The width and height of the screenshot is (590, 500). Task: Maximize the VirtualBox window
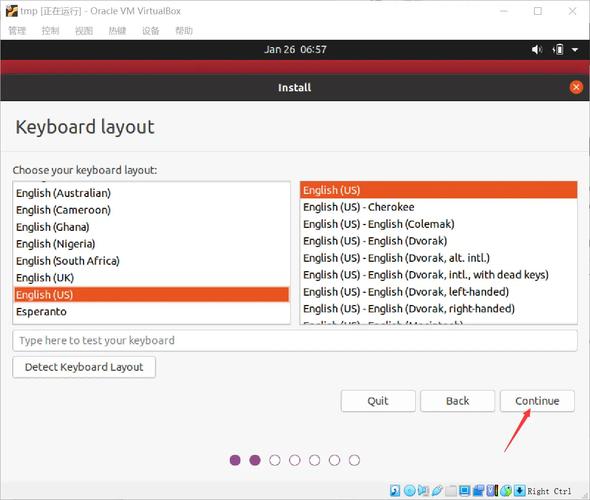[538, 11]
